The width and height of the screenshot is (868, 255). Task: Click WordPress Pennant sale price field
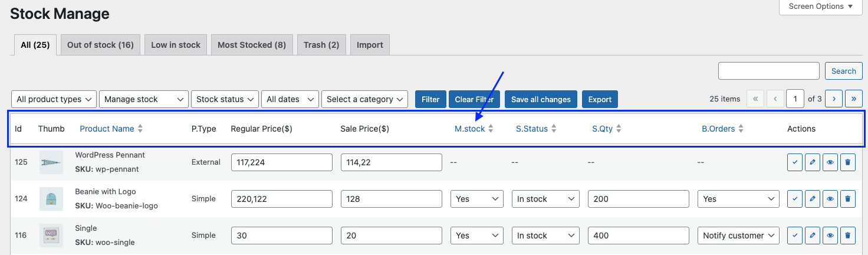pyautogui.click(x=392, y=162)
